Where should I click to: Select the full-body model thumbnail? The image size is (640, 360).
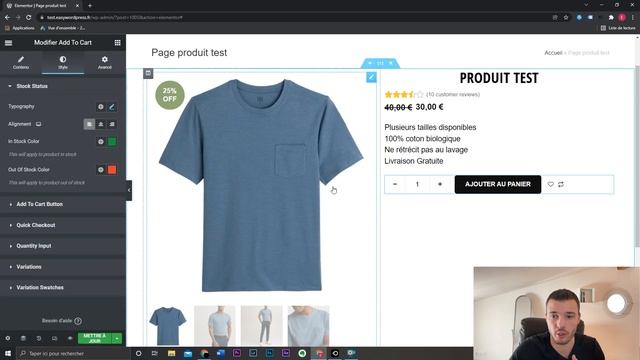262,326
